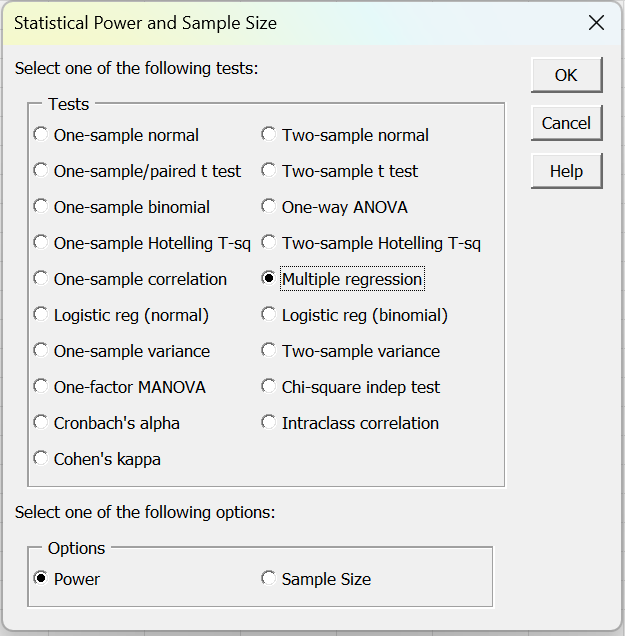Select Two-sample normal test
The image size is (625, 636).
tap(268, 135)
